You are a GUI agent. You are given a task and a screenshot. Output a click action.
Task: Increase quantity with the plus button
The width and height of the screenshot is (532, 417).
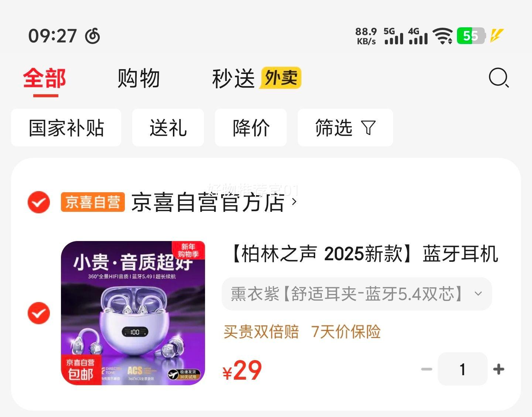click(499, 369)
